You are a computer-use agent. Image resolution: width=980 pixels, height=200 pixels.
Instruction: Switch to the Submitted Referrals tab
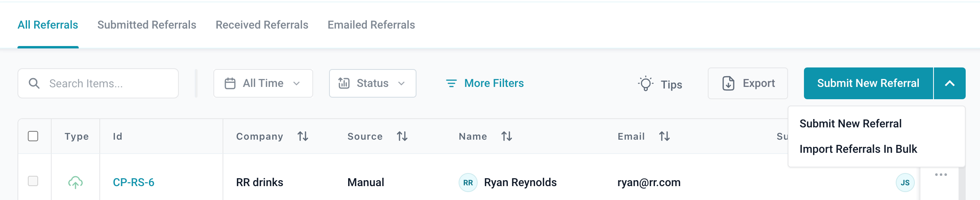coord(147,25)
